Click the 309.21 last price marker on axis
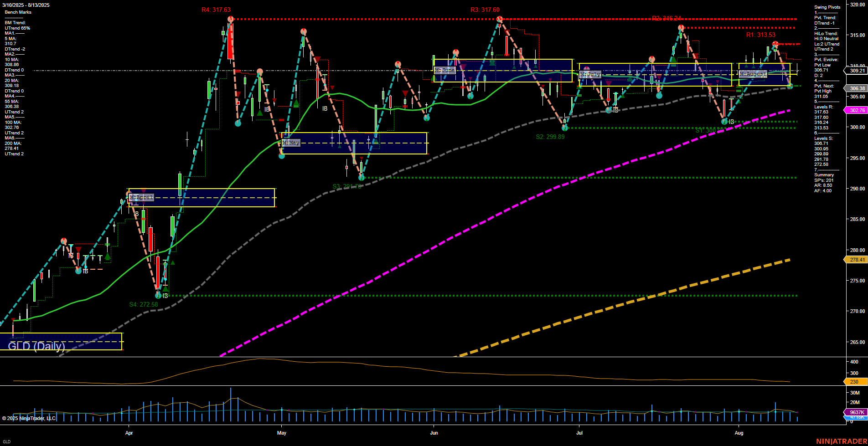868x446 pixels. pyautogui.click(x=857, y=71)
